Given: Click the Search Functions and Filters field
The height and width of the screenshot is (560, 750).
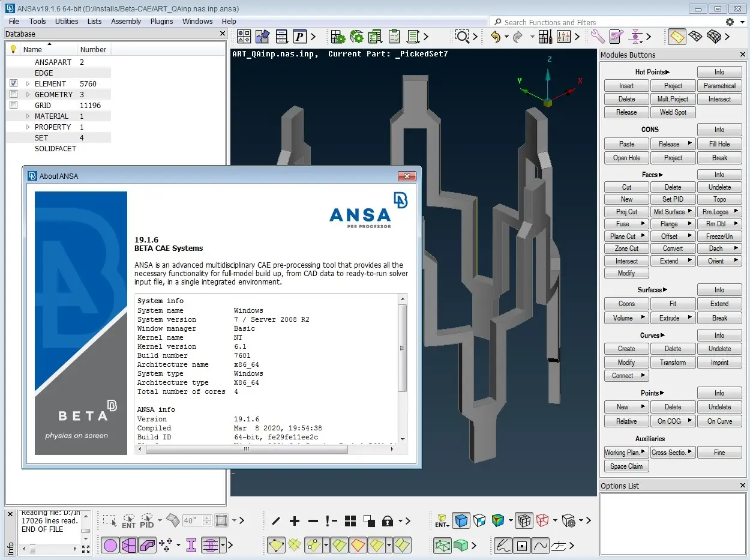Looking at the screenshot, I should click(605, 22).
